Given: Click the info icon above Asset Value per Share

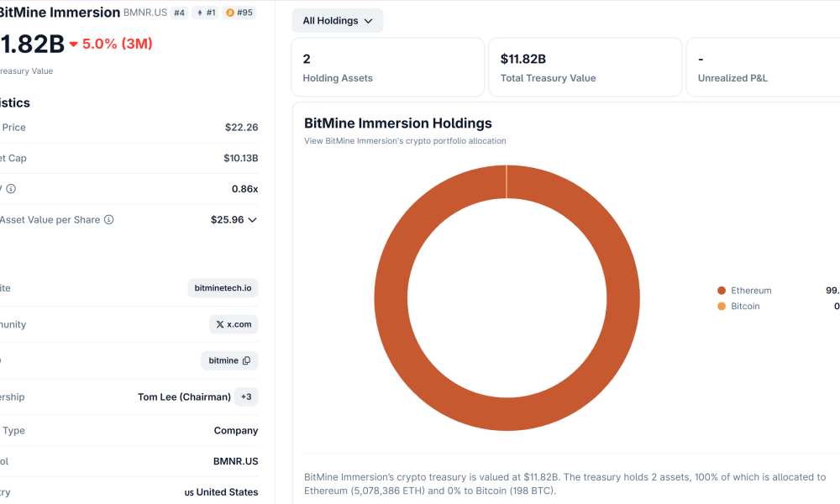Looking at the screenshot, I should click(x=11, y=188).
